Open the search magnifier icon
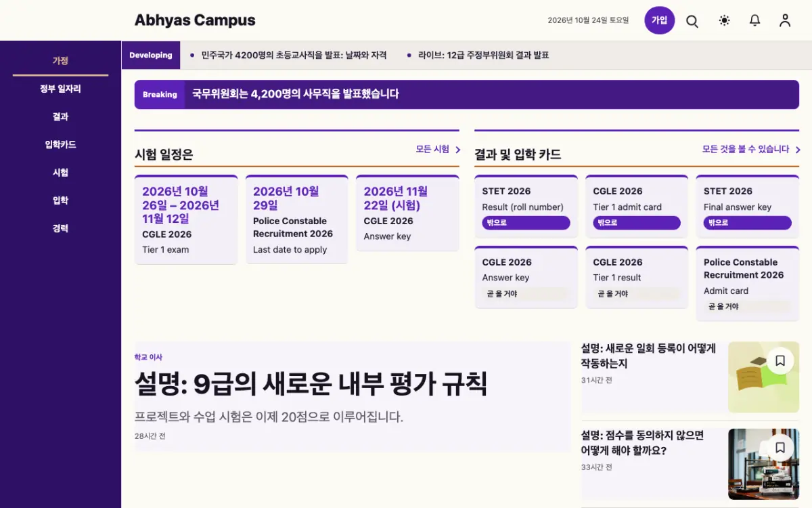Viewport: 812px width, 508px height. pyautogui.click(x=692, y=21)
